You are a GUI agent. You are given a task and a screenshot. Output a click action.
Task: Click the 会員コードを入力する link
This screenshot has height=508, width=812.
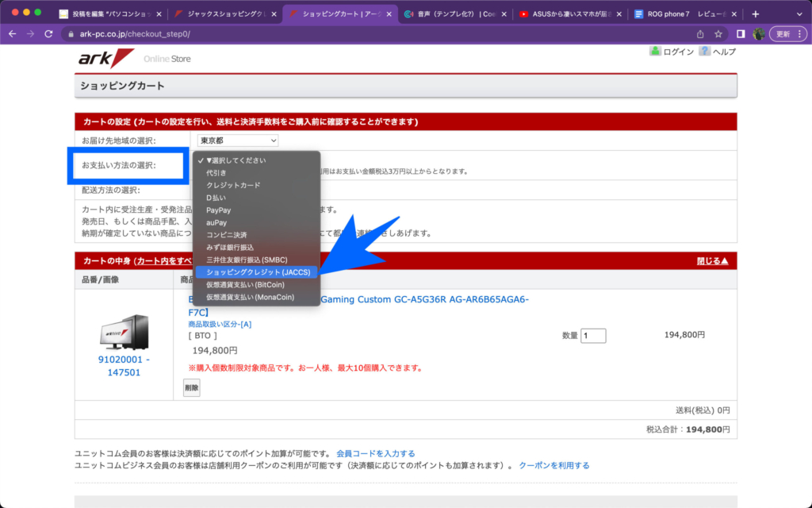point(375,453)
